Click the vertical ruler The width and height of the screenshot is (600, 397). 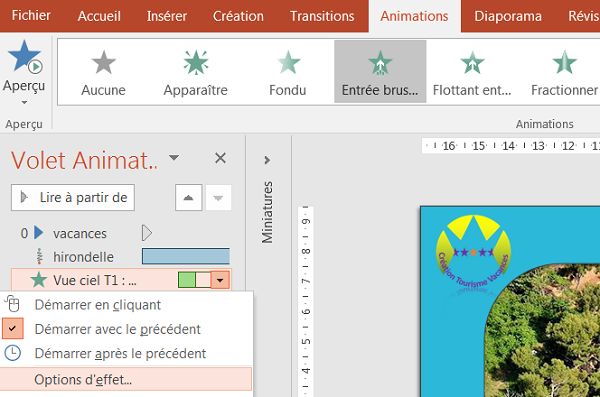pyautogui.click(x=305, y=302)
